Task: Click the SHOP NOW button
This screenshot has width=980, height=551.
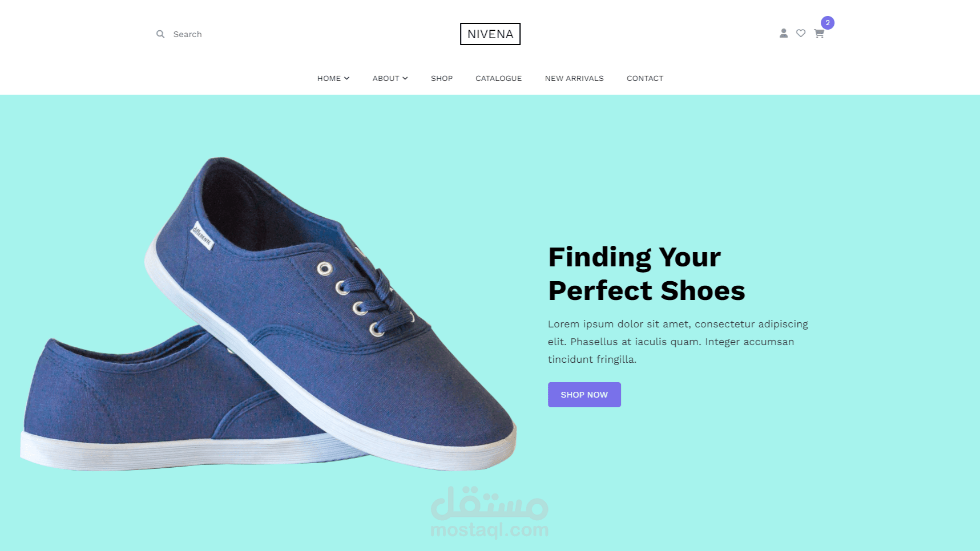Action: tap(584, 395)
